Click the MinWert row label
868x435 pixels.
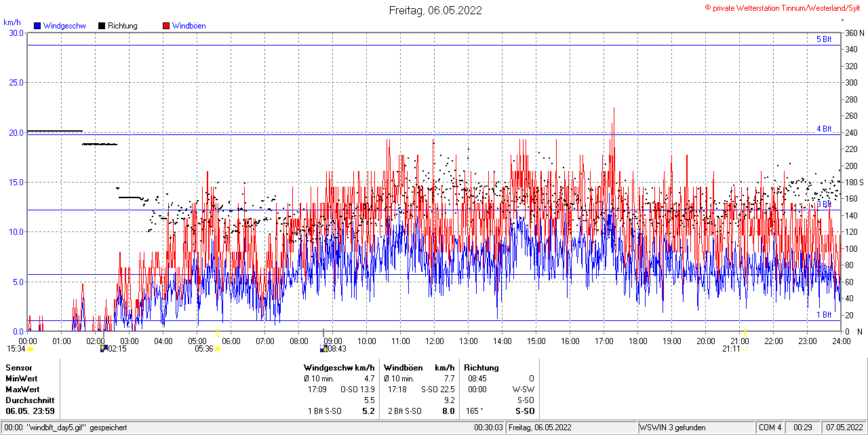22,379
